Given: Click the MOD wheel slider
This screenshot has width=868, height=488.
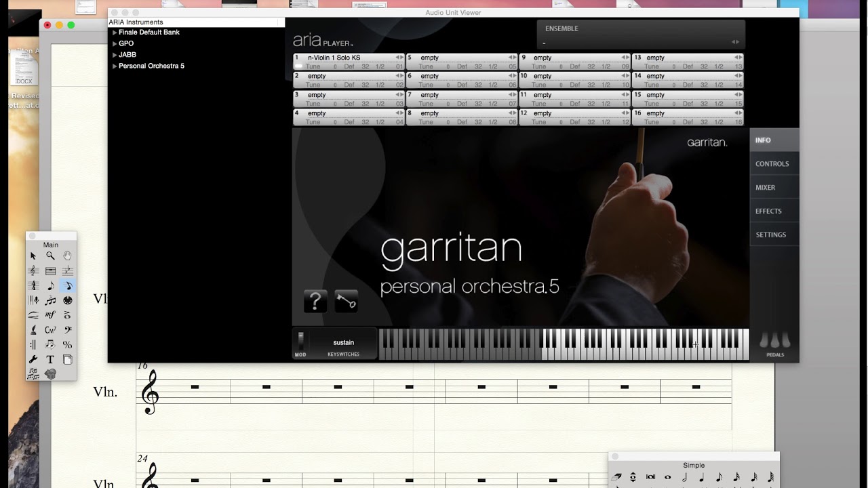Looking at the screenshot, I should click(300, 342).
